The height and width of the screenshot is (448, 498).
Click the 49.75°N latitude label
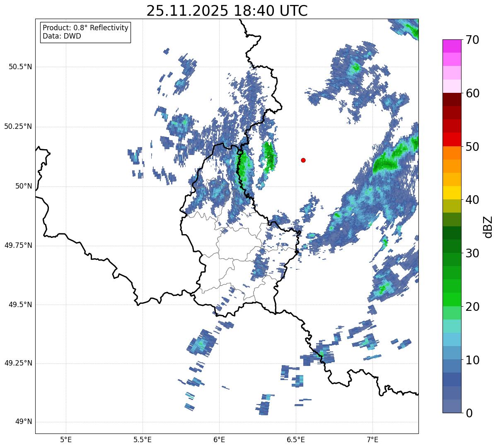(18, 245)
